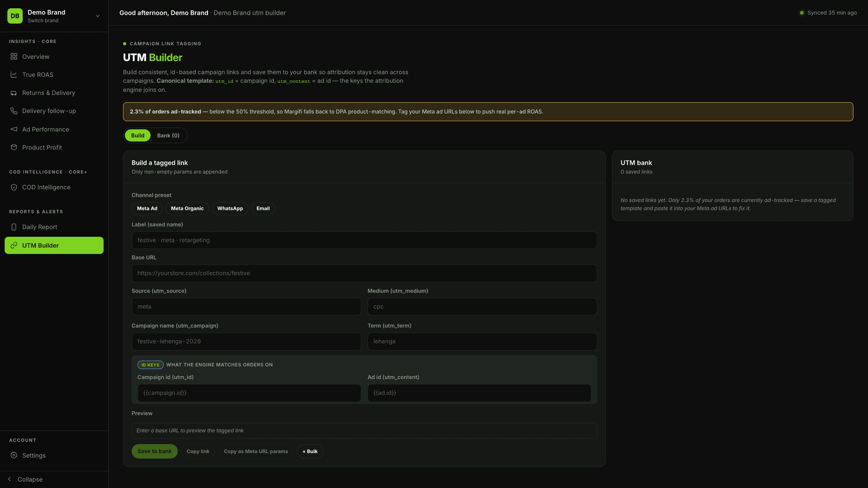
Task: Click the ID KEYS badge
Action: pos(151,365)
